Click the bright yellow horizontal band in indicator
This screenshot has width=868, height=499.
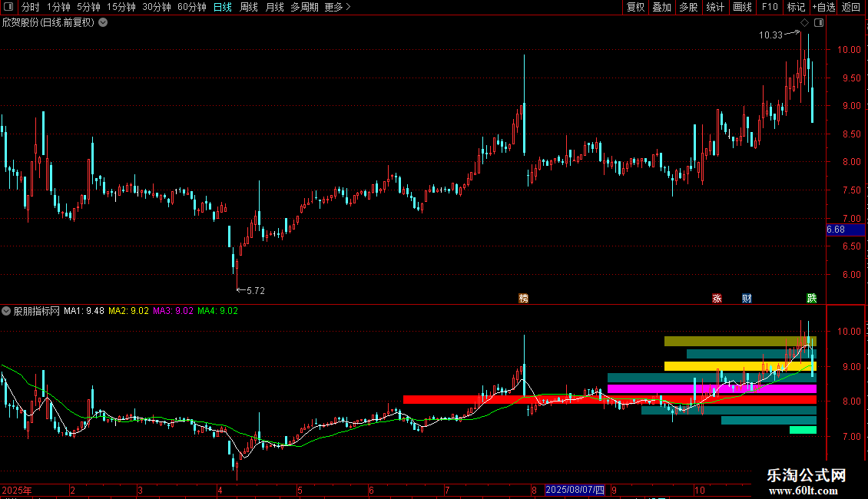(x=740, y=366)
